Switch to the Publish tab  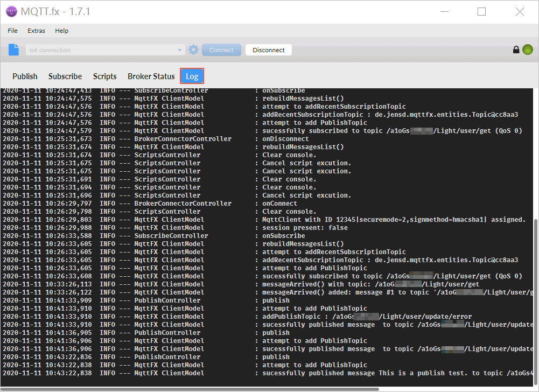click(25, 76)
